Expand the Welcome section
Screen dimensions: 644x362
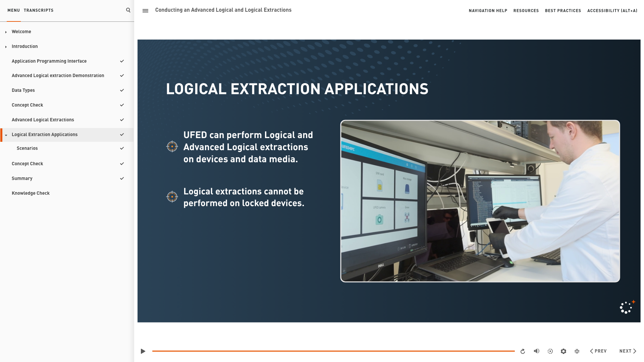(x=6, y=32)
